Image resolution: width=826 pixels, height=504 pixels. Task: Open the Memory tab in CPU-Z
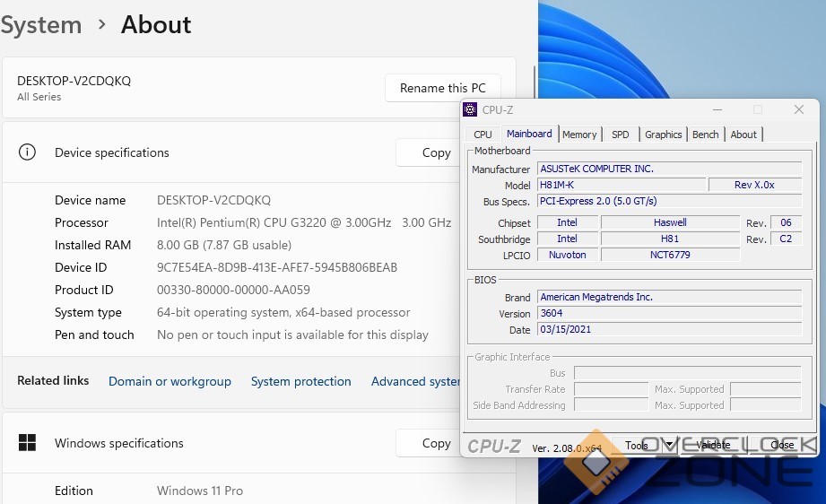(579, 135)
